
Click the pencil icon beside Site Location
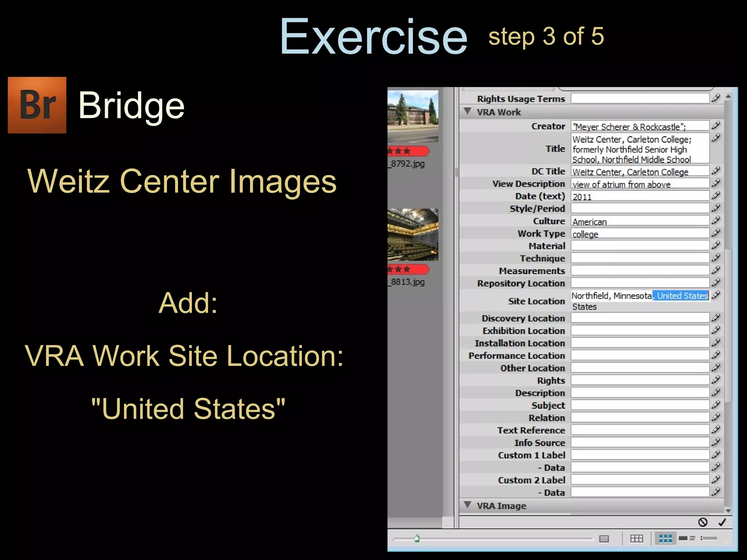pyautogui.click(x=716, y=295)
